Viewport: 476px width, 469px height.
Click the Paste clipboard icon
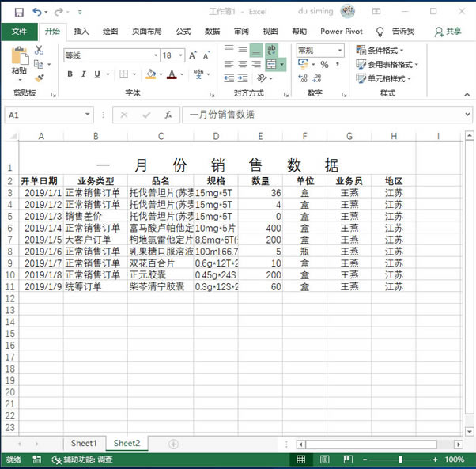[20, 55]
